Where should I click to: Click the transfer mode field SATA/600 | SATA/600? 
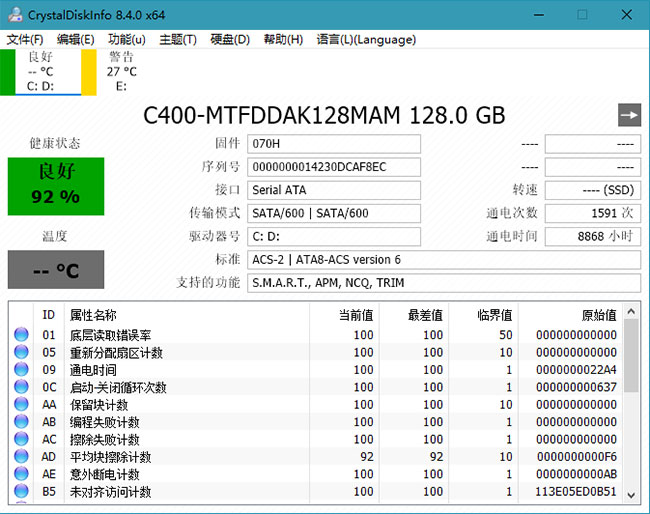point(334,213)
